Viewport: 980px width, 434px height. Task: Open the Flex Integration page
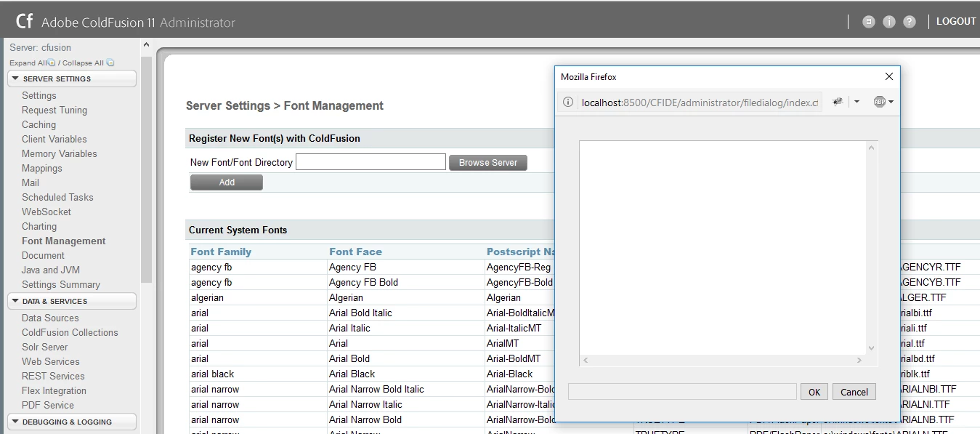coord(54,390)
